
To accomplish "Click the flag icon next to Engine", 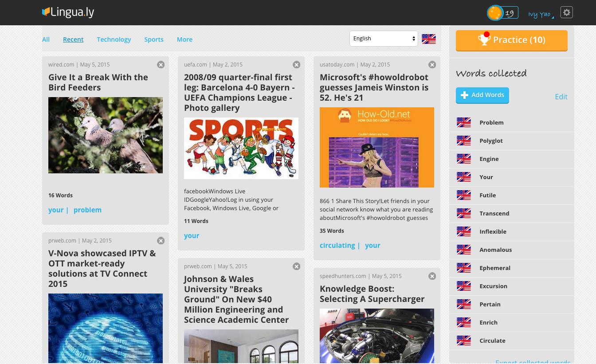I will (464, 159).
